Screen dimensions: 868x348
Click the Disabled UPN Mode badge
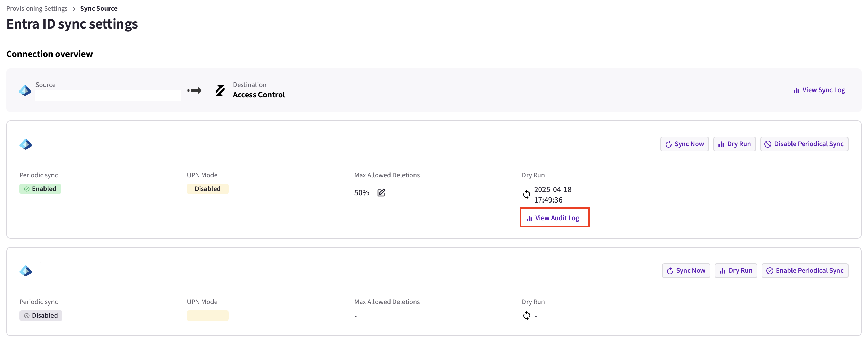click(208, 189)
